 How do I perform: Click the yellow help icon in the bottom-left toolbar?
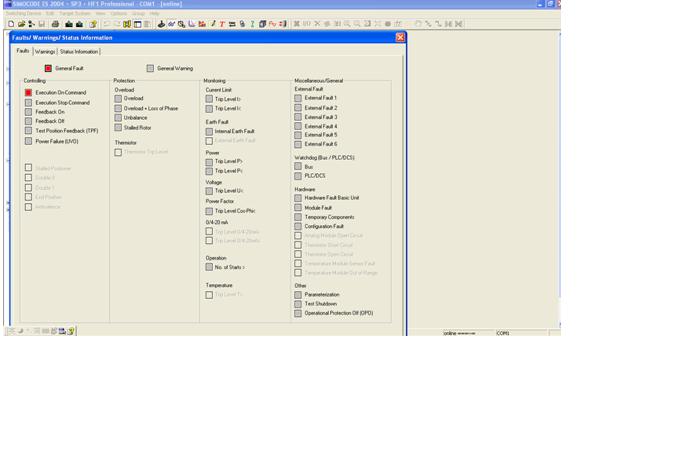click(71, 330)
